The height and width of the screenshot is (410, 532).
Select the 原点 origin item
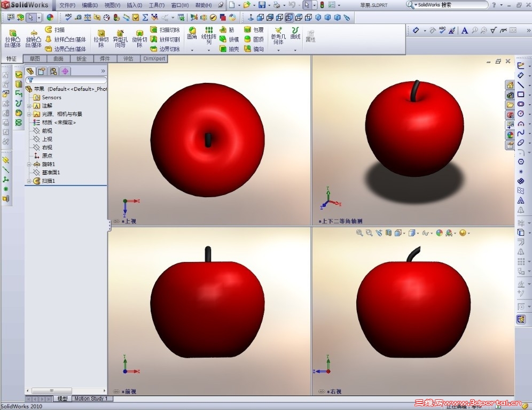click(x=43, y=156)
